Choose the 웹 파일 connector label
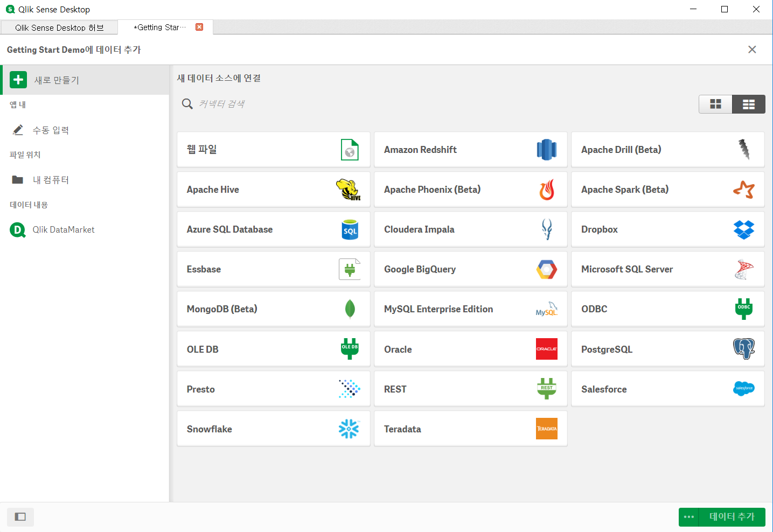The width and height of the screenshot is (773, 532). click(x=201, y=150)
